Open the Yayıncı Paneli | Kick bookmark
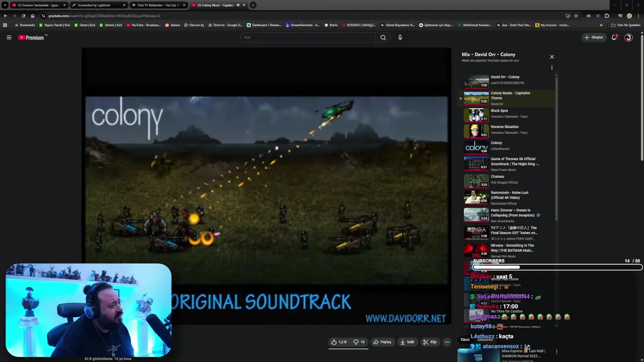Viewport: 644px width, 362px height. (54, 25)
